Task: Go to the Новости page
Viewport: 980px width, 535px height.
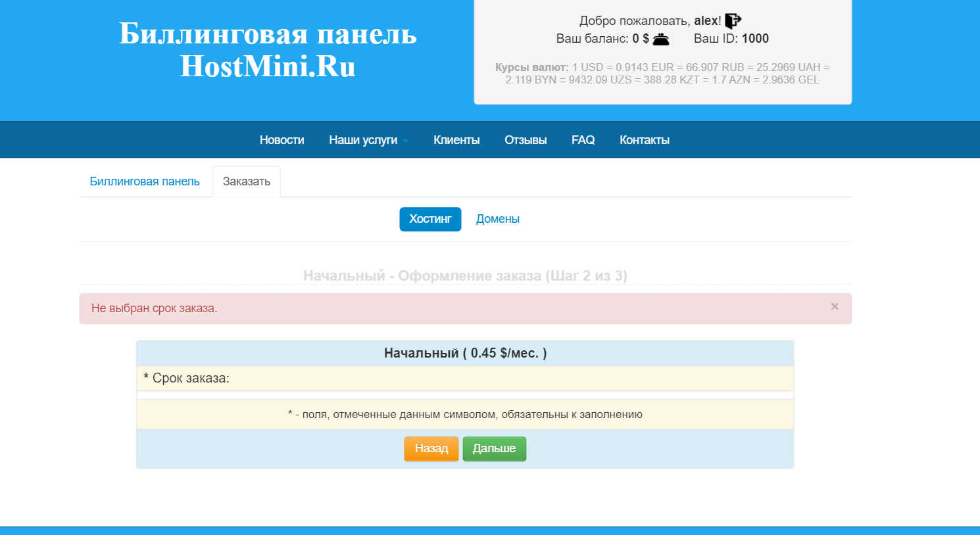Action: click(282, 140)
